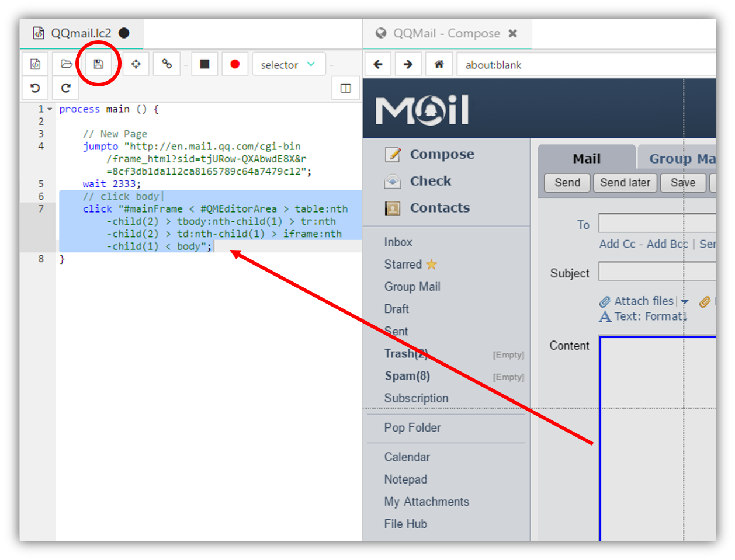Redo the last edit
The height and width of the screenshot is (560, 735).
point(65,88)
